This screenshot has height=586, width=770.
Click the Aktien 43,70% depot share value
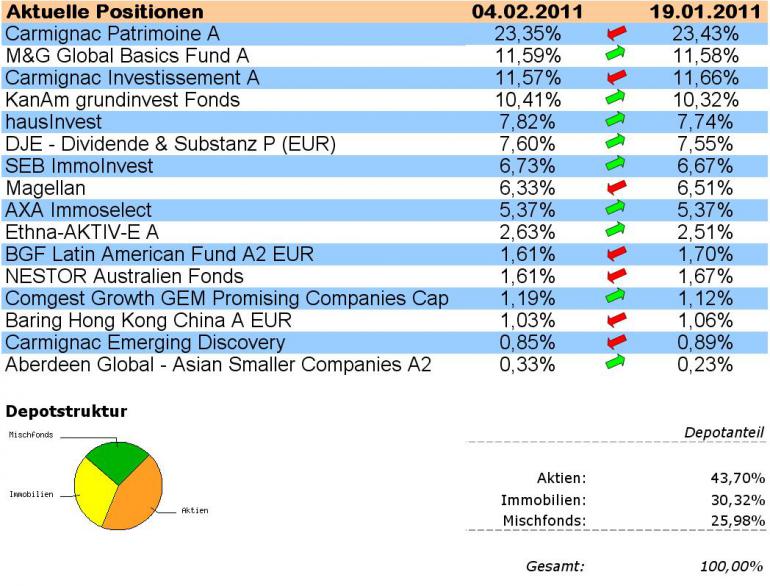(738, 477)
